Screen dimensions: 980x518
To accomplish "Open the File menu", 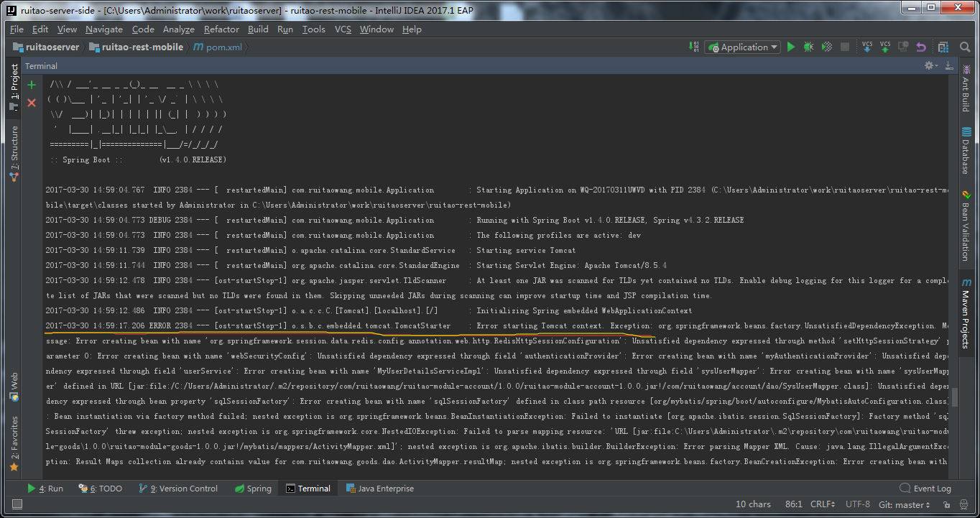I will [17, 29].
